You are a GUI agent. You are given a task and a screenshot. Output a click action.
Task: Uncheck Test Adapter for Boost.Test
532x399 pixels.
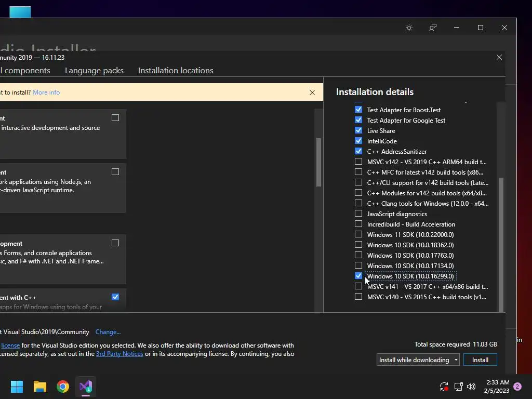point(358,110)
